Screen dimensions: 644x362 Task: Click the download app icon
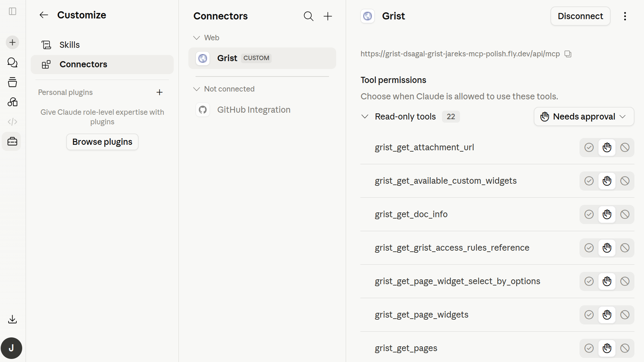click(13, 319)
